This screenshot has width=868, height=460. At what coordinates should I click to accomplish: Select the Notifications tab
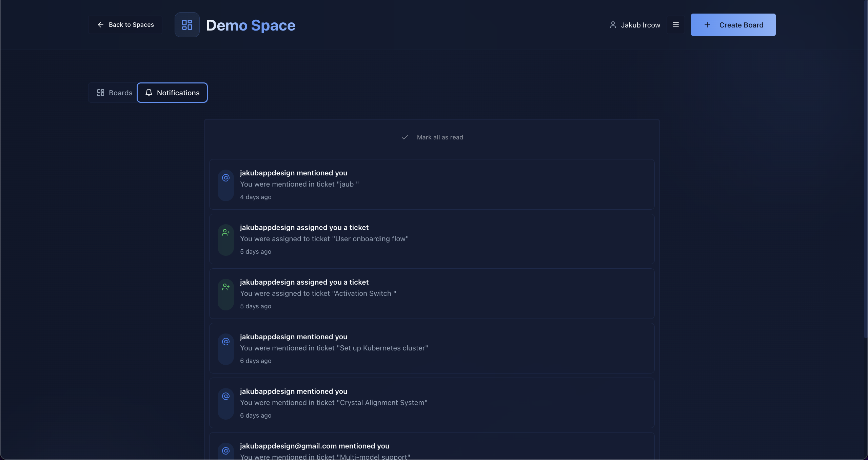pos(172,93)
